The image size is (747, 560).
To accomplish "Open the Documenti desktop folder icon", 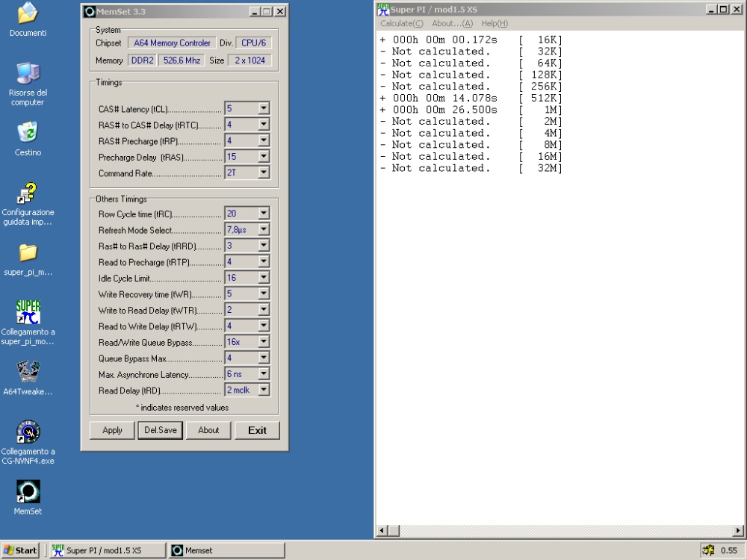I will coord(28,13).
